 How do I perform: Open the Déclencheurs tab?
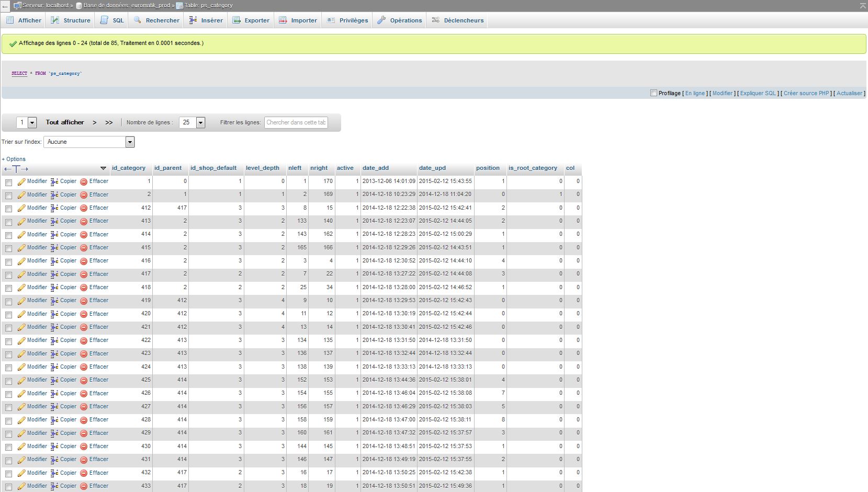tap(458, 20)
